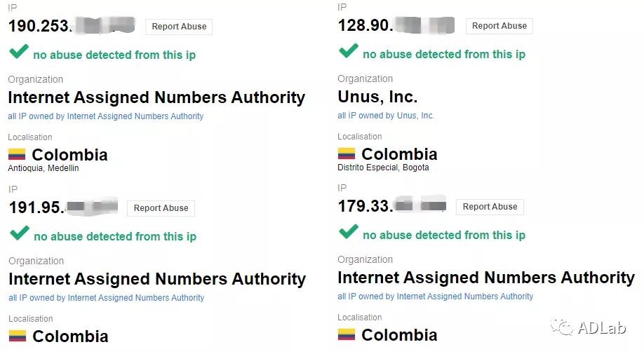
Task: Click Colombia flag above Distrito Especial, Bogota
Action: pyautogui.click(x=347, y=154)
